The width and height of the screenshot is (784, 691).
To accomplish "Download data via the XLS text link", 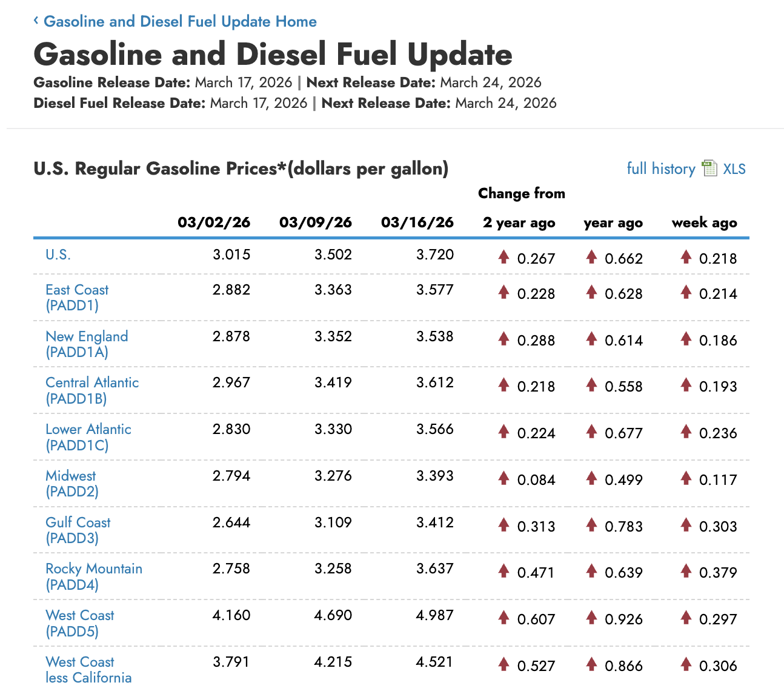I will (733, 169).
